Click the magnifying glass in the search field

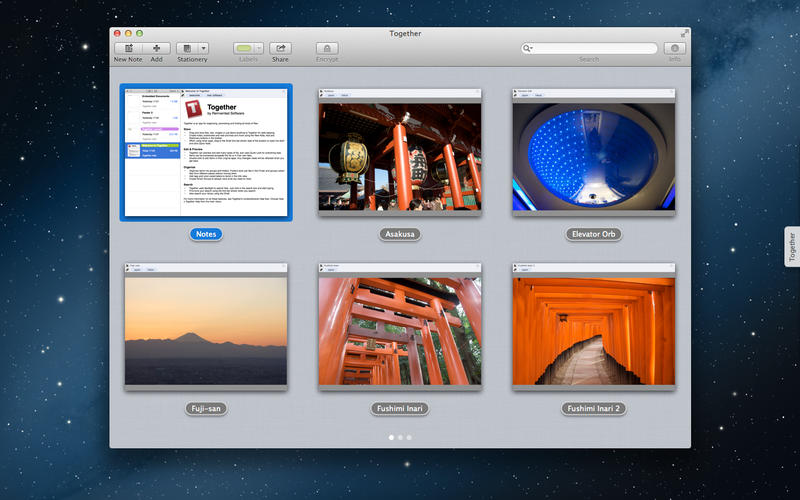[x=528, y=48]
